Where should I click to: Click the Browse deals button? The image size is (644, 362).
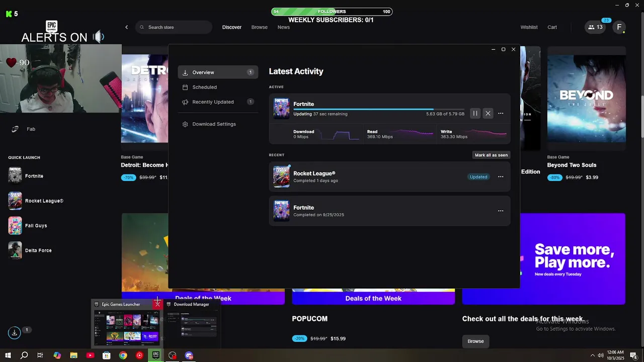pyautogui.click(x=475, y=341)
